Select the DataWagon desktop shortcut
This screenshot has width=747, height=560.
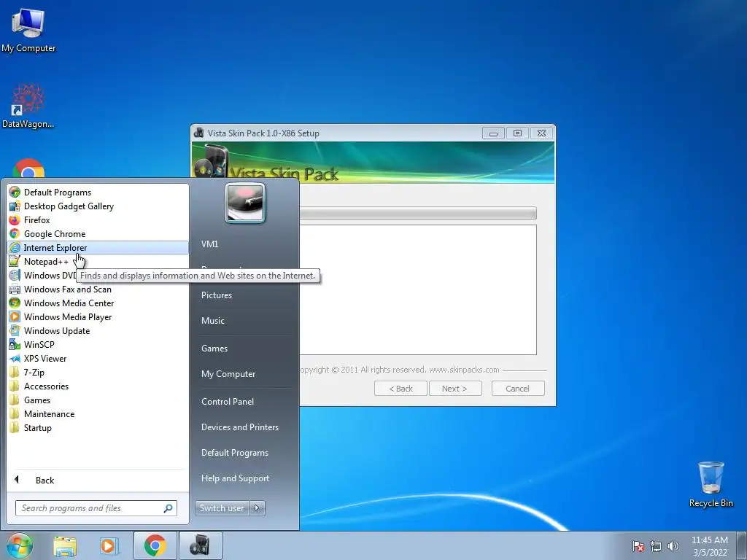tap(28, 106)
